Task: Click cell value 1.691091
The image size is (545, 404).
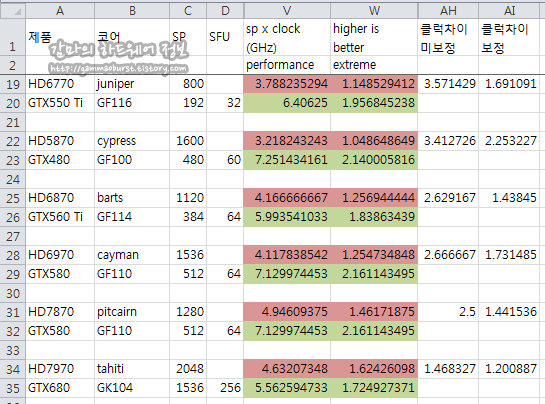Action: (x=509, y=84)
